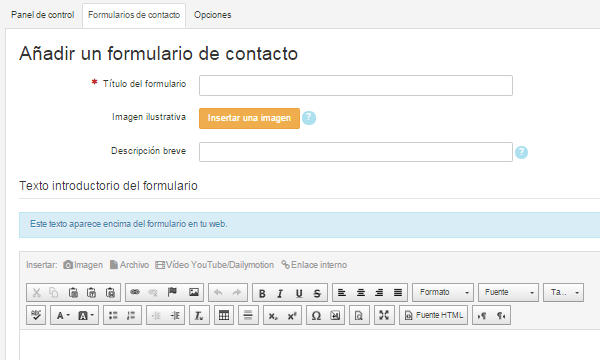Open the Opciones tab
The height and width of the screenshot is (360, 600).
[212, 15]
